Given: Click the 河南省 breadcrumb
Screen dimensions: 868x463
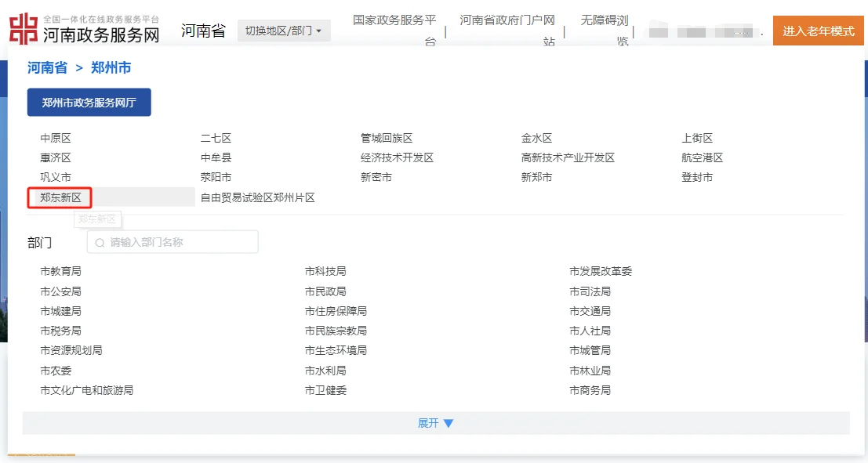Looking at the screenshot, I should tap(48, 68).
